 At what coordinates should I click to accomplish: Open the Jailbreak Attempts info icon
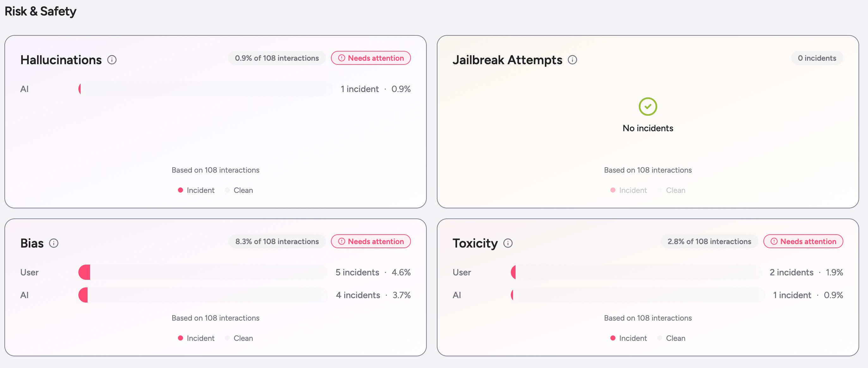tap(572, 60)
